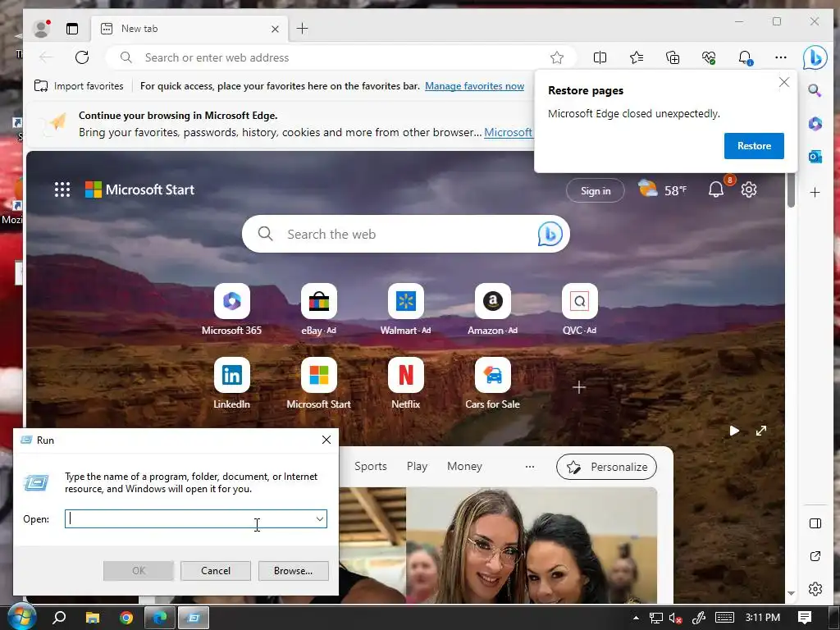Screen dimensions: 840x630
Task: Open the 58°F weather widget
Action: [x=662, y=189]
